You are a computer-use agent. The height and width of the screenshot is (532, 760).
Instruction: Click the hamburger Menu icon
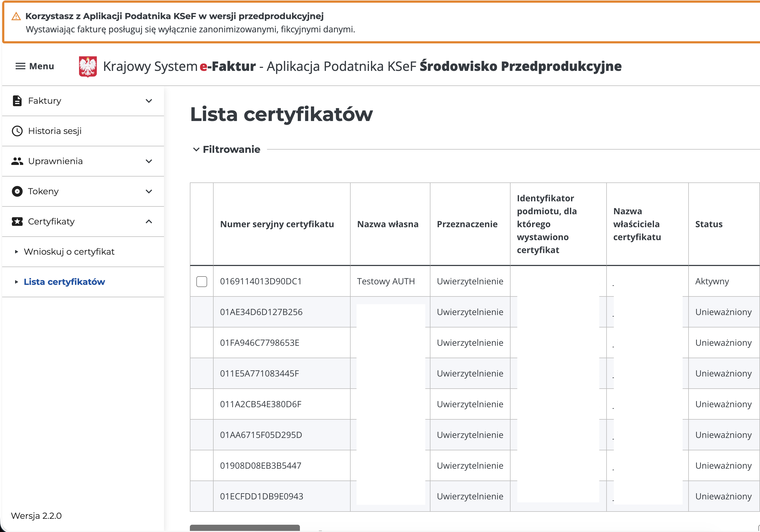[x=20, y=66]
